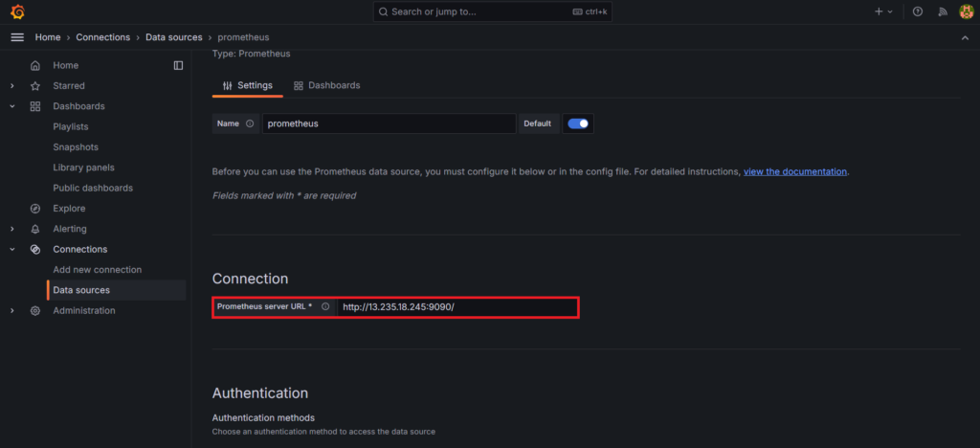Viewport: 980px width, 448px height.
Task: Expand the Alerting section chevron
Action: point(11,230)
